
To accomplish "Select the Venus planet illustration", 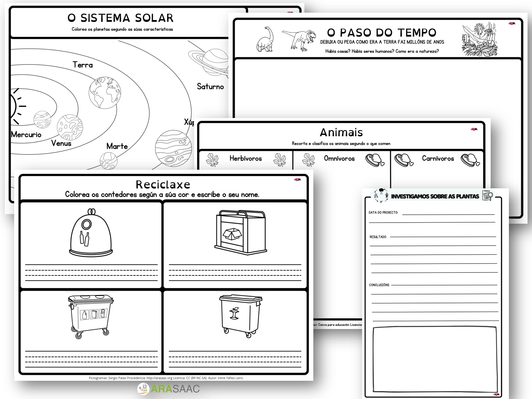I will click(70, 127).
